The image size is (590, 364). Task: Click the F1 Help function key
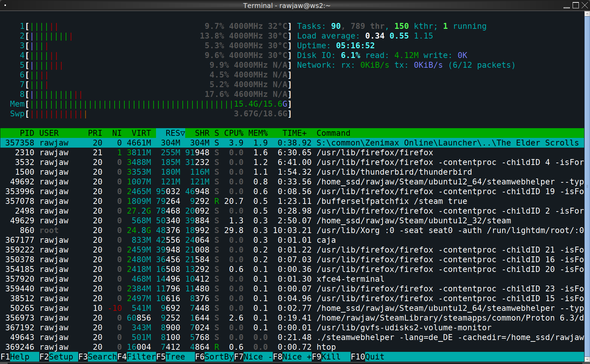20,357
